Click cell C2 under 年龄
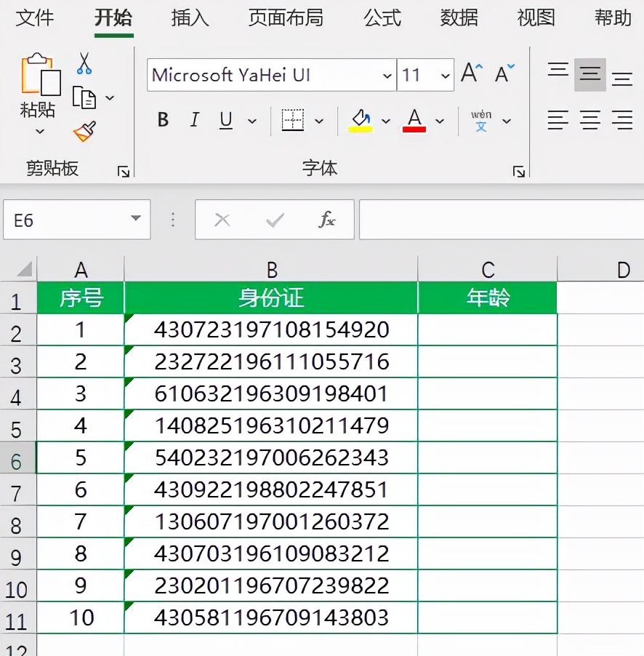644x656 pixels. pyautogui.click(x=488, y=329)
